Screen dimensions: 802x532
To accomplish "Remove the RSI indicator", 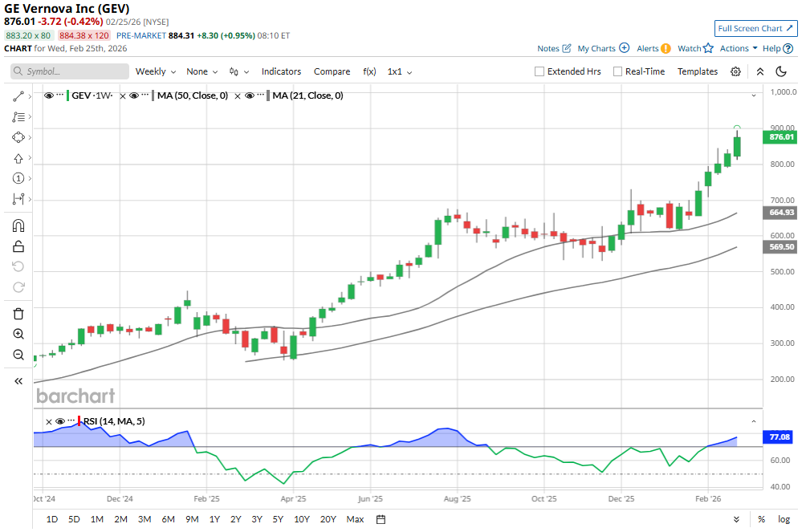I will coord(49,422).
